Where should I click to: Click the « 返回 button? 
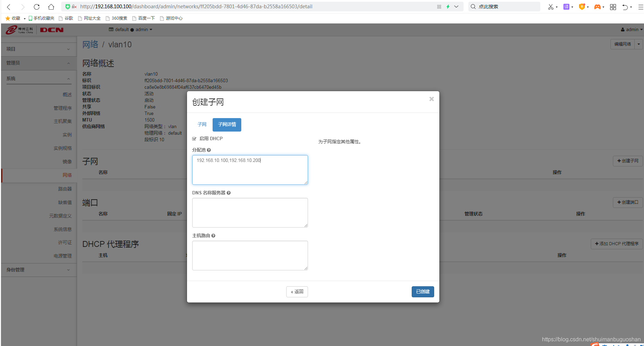[x=297, y=292]
